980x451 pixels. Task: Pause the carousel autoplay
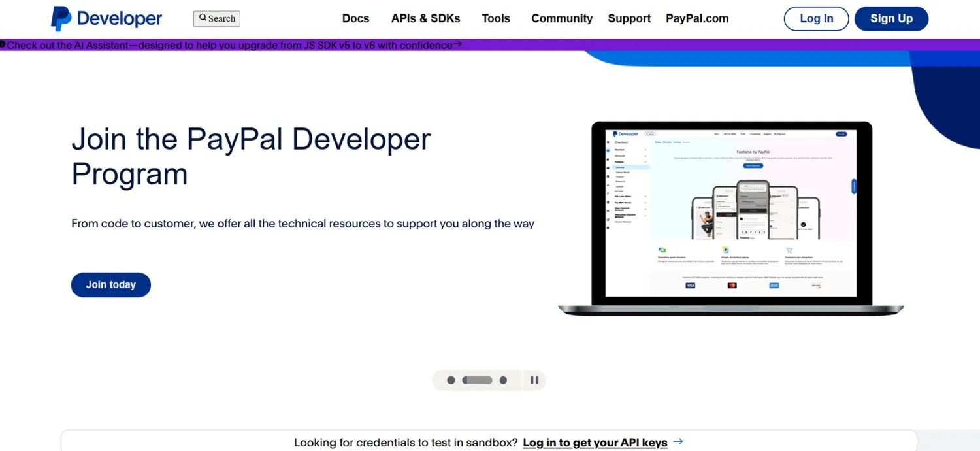pyautogui.click(x=534, y=380)
